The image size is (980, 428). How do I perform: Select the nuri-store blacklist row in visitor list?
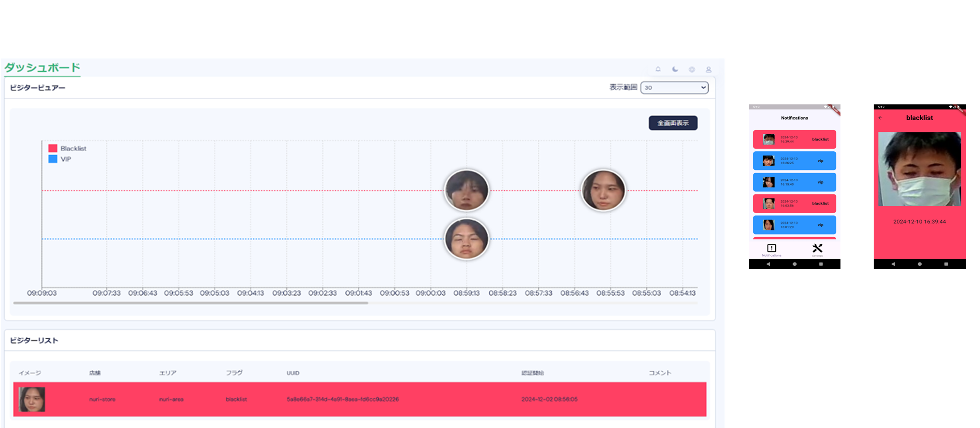[x=359, y=400]
